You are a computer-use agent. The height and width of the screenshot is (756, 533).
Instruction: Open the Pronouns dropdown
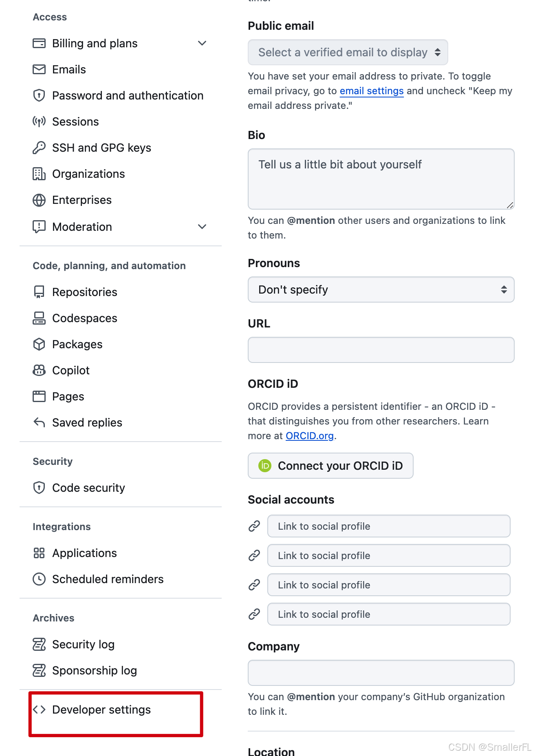pyautogui.click(x=381, y=290)
